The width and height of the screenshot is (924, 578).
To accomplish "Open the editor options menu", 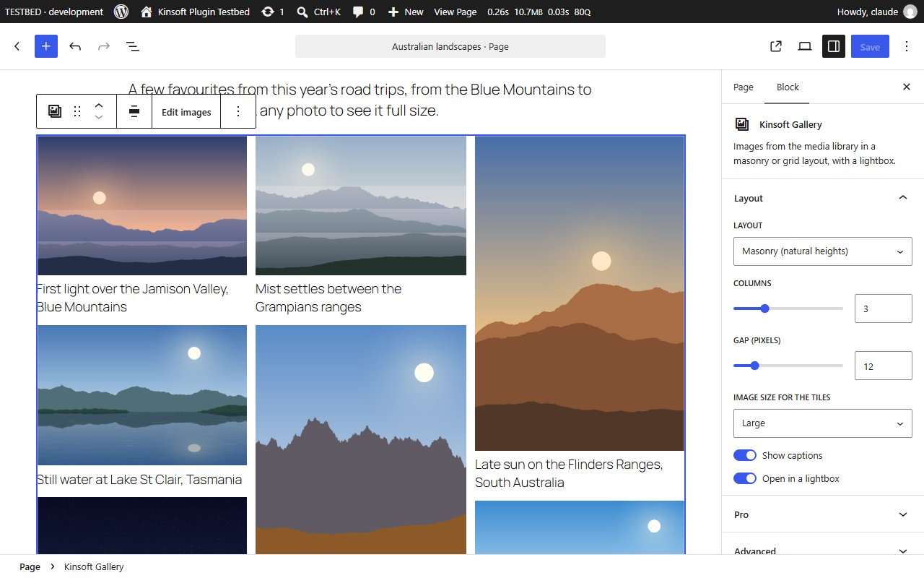I will coord(907,46).
